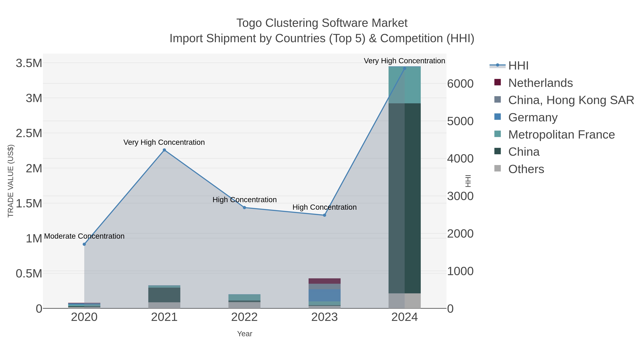
Task: Click the China segment of 2021 bar
Action: pyautogui.click(x=164, y=295)
